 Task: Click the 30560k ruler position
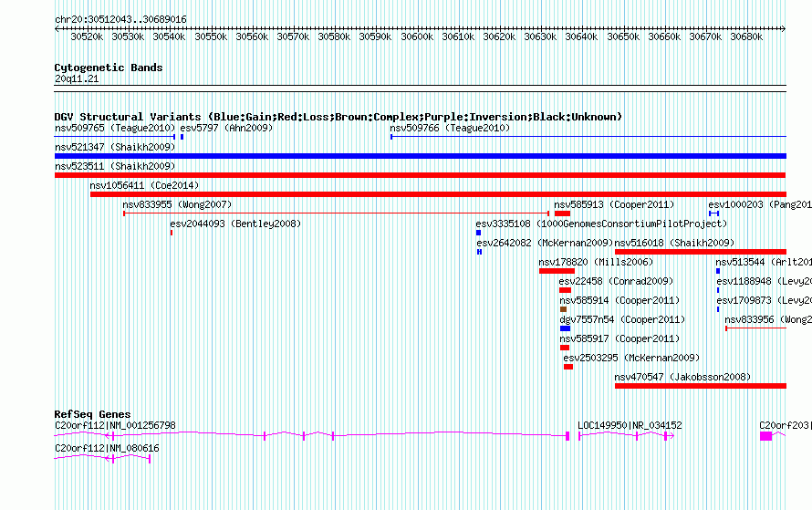click(252, 36)
